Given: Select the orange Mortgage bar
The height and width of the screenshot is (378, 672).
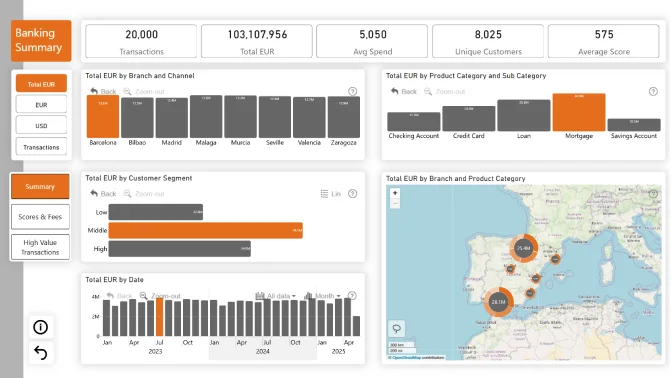Looking at the screenshot, I should click(579, 112).
